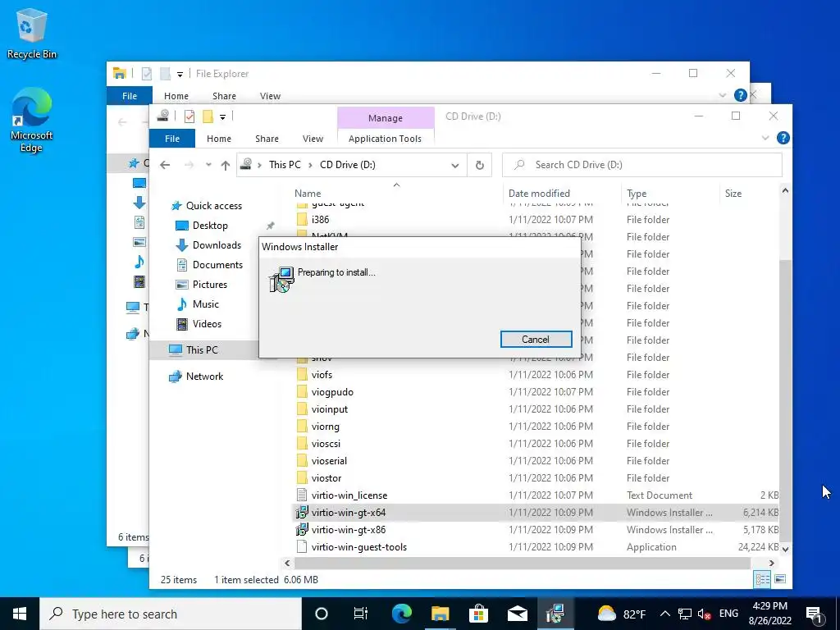
Task: Open the Manage contextual tab
Action: 386,118
